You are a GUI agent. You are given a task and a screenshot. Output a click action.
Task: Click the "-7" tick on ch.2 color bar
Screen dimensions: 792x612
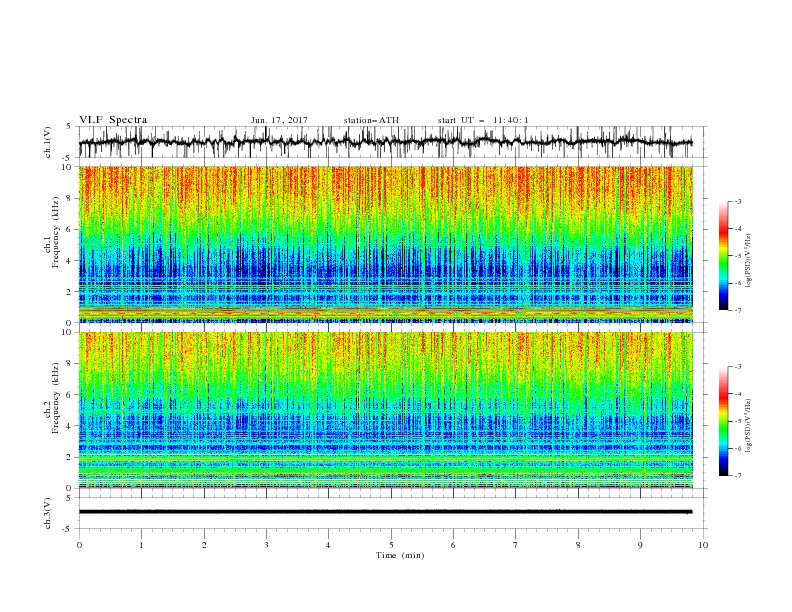pos(737,476)
